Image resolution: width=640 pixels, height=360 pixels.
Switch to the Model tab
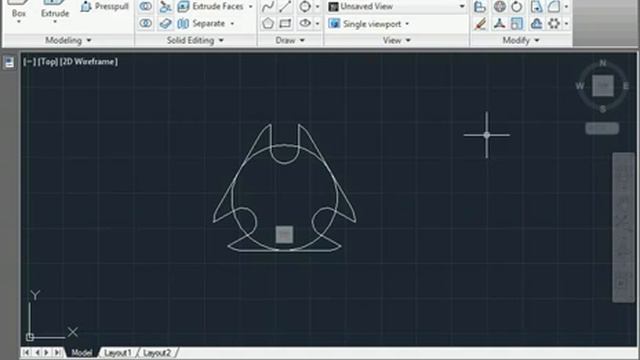click(82, 353)
